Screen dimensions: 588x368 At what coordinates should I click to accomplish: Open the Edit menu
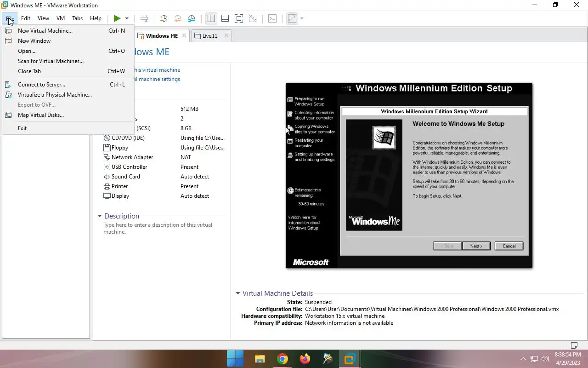(x=26, y=18)
